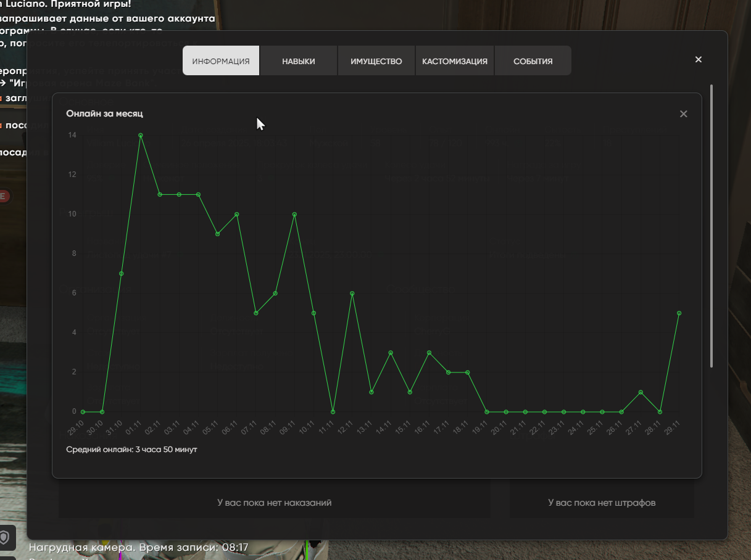Open the СОБЫТИЯ tab
751x560 pixels.
point(533,61)
